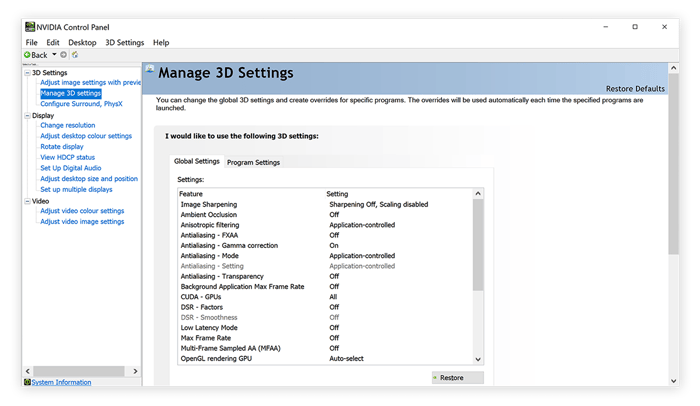Select the CUDA - GPUs row

(x=325, y=297)
